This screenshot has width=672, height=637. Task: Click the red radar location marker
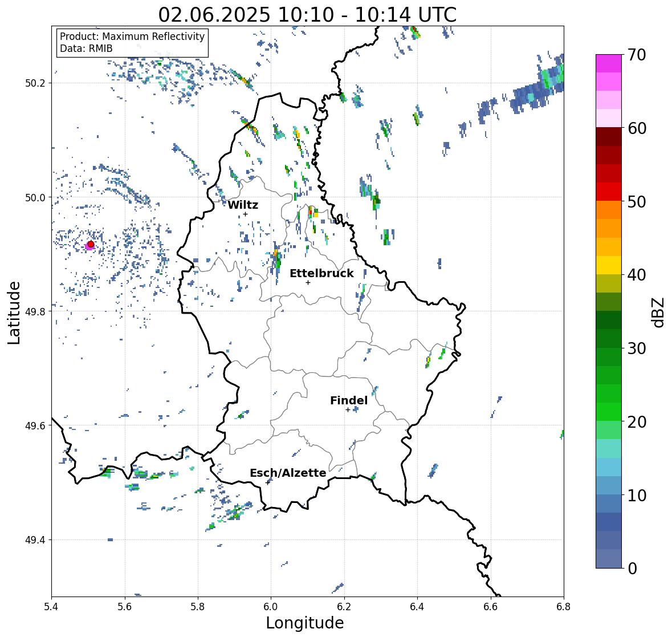coord(91,244)
